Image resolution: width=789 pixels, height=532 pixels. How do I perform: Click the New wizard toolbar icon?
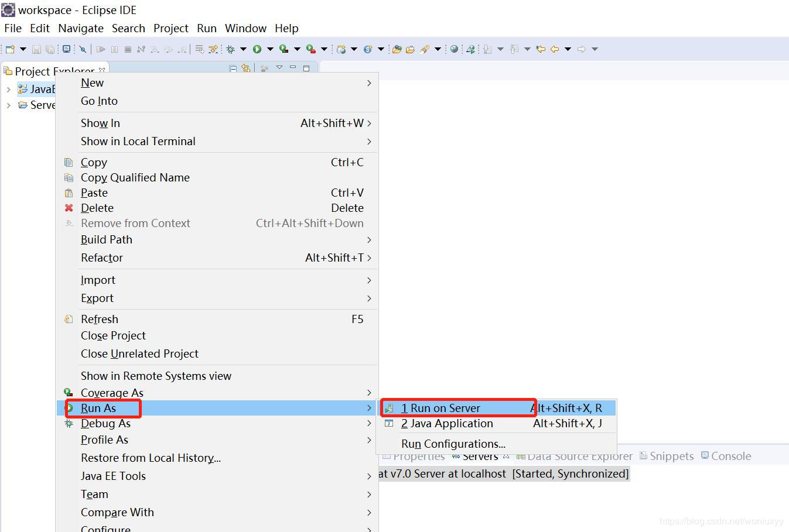click(10, 49)
